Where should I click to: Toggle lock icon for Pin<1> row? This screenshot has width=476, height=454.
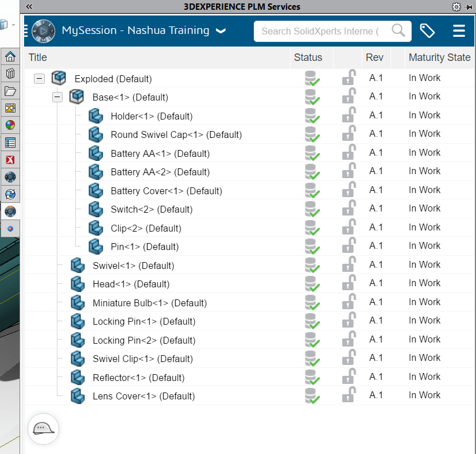click(x=349, y=246)
